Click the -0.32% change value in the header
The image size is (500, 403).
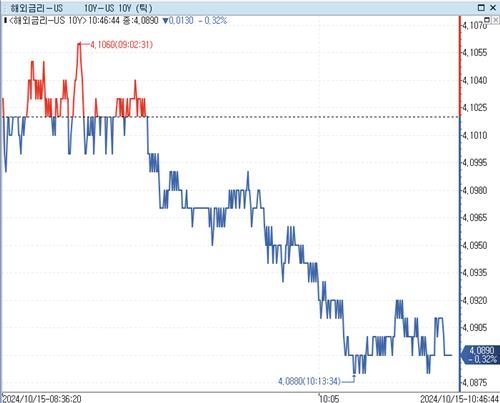coord(212,21)
